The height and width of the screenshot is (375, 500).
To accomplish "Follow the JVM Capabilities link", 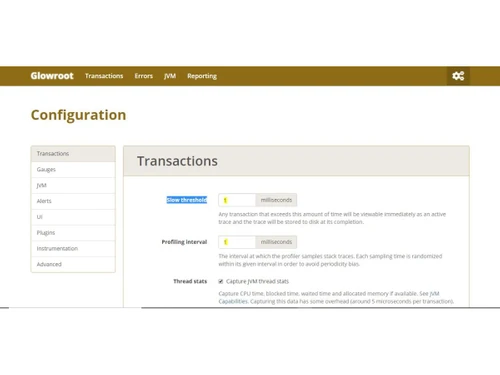I will (233, 301).
